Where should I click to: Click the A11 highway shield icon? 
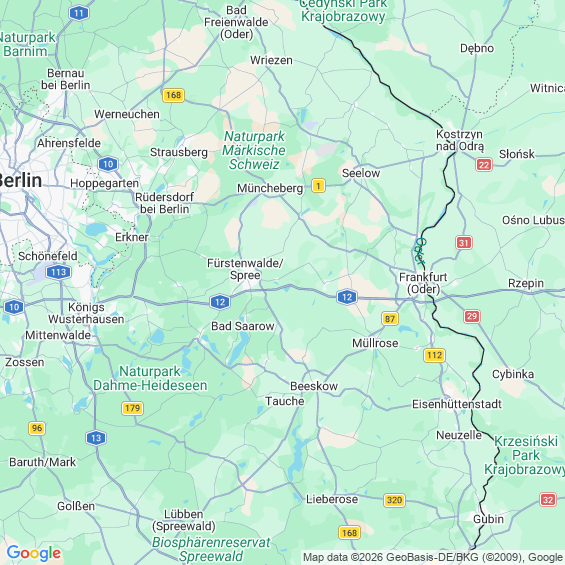coord(79,14)
